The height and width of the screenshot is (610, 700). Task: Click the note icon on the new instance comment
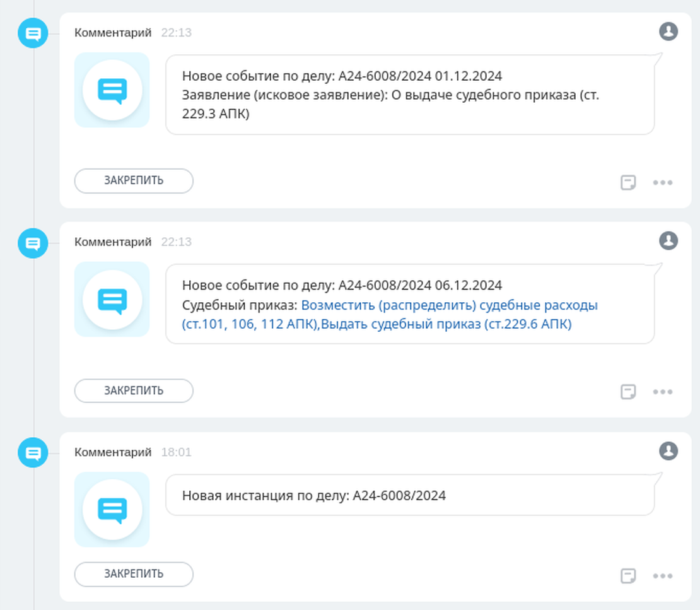click(x=628, y=575)
